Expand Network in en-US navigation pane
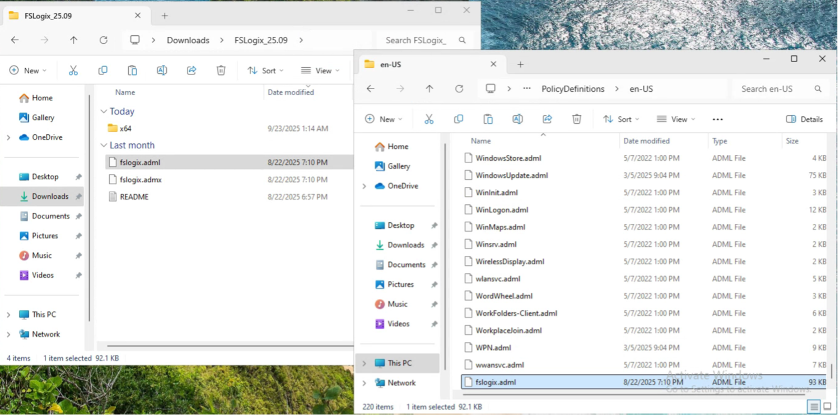 (364, 383)
